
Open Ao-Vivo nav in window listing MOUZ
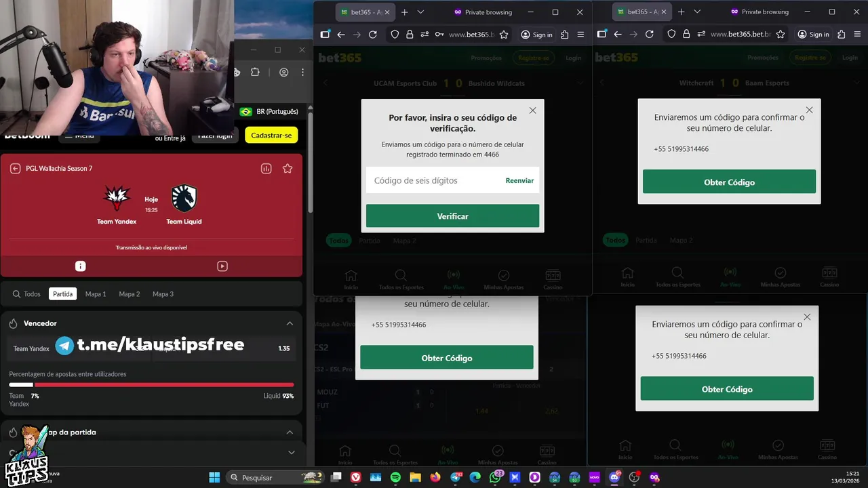point(448,454)
